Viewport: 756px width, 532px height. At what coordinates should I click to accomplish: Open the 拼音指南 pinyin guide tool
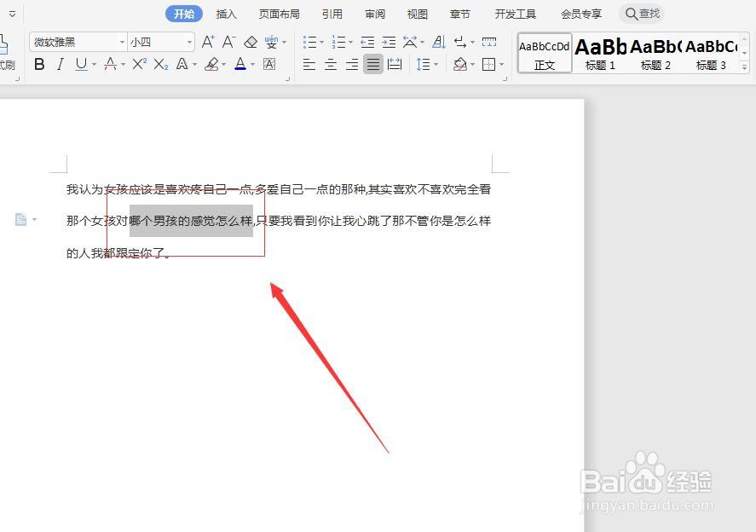coord(271,41)
